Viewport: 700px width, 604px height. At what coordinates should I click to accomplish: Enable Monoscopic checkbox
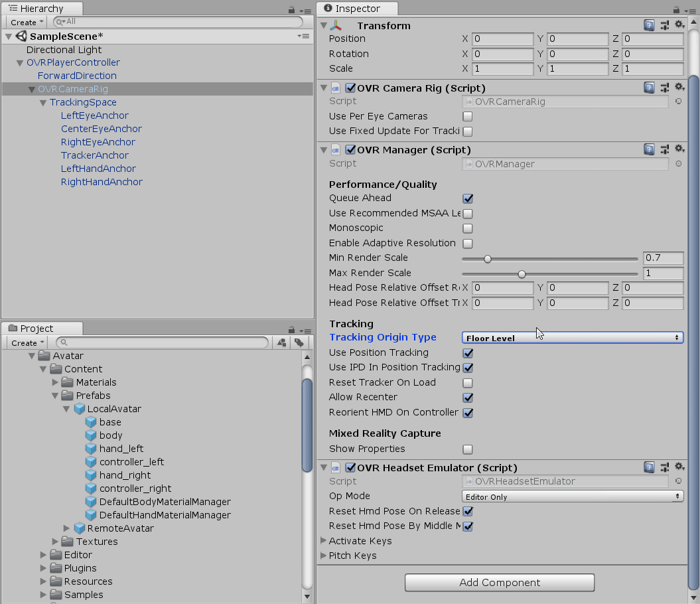pos(468,228)
